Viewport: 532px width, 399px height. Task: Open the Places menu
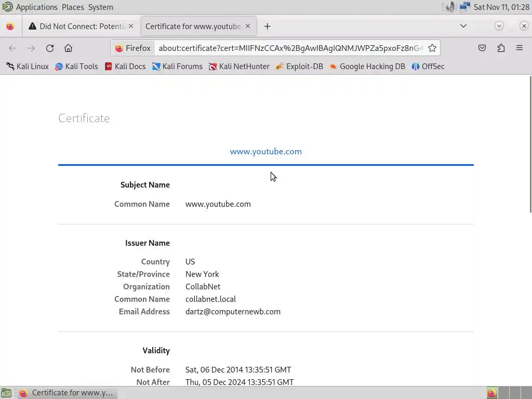[x=73, y=7]
